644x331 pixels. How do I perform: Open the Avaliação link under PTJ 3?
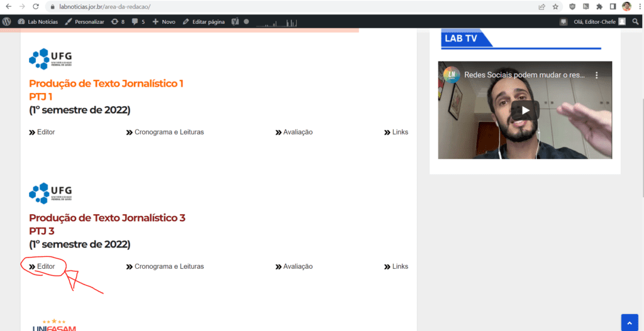click(297, 266)
